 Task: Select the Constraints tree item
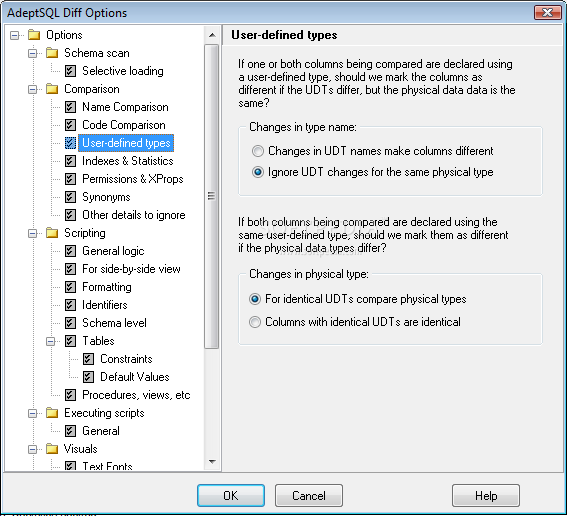pos(126,359)
